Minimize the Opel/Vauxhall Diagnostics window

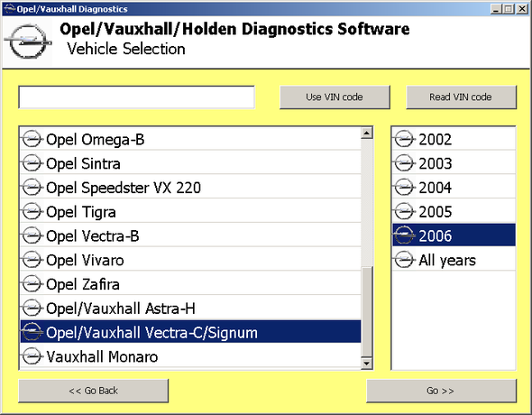[x=496, y=9]
